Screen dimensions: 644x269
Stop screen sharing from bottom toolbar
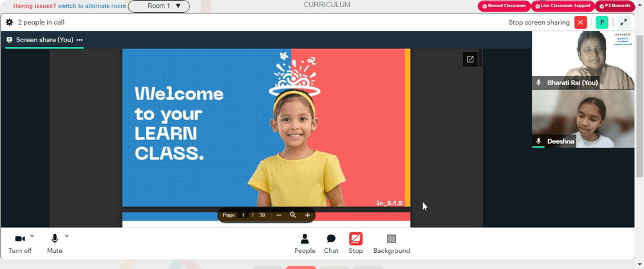coord(355,243)
